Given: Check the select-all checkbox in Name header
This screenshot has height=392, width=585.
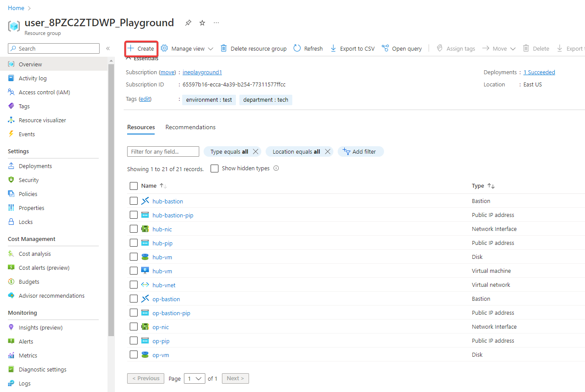Looking at the screenshot, I should [134, 186].
